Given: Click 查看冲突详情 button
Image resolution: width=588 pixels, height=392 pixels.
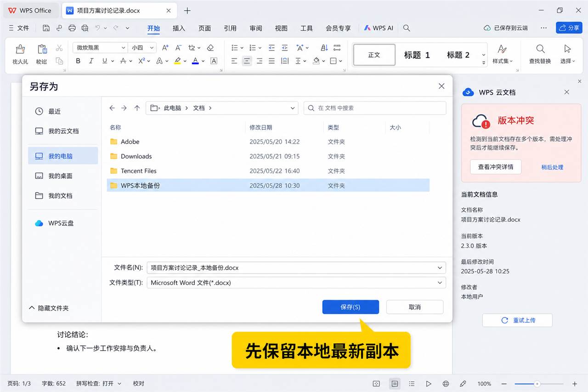Looking at the screenshot, I should point(496,167).
